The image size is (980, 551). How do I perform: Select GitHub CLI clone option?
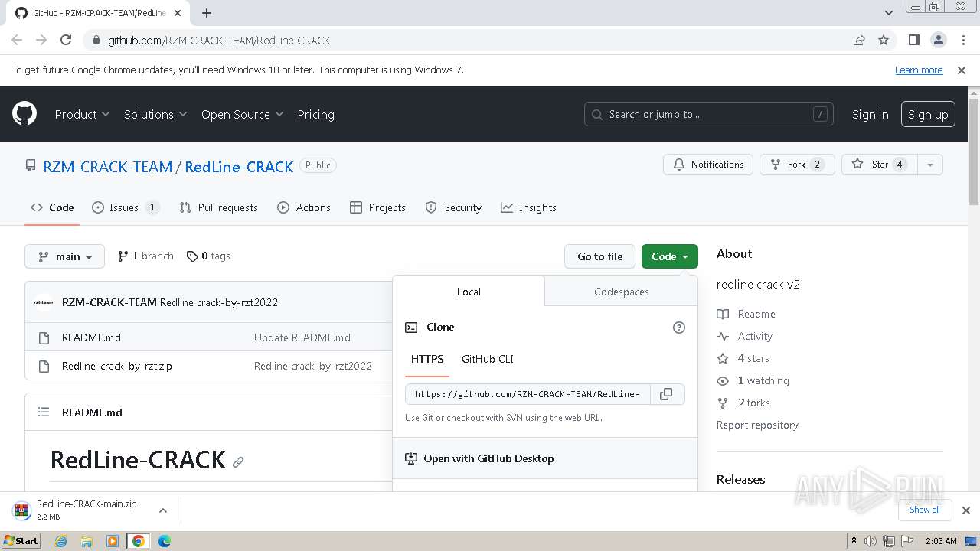point(488,359)
